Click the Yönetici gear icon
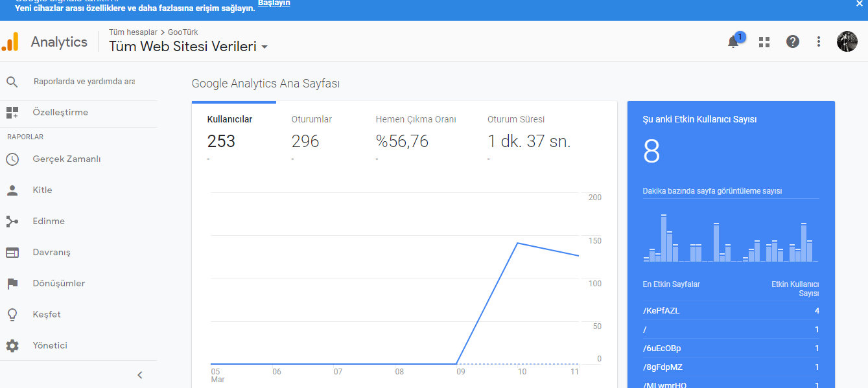Image resolution: width=868 pixels, height=388 pixels. (12, 346)
